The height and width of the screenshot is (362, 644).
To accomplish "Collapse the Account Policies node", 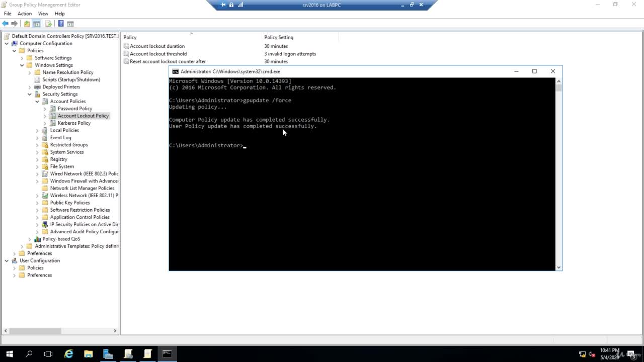I will (x=37, y=102).
